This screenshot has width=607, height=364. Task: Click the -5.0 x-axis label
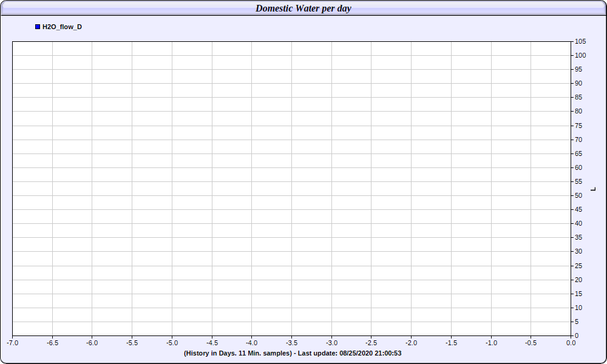point(172,343)
